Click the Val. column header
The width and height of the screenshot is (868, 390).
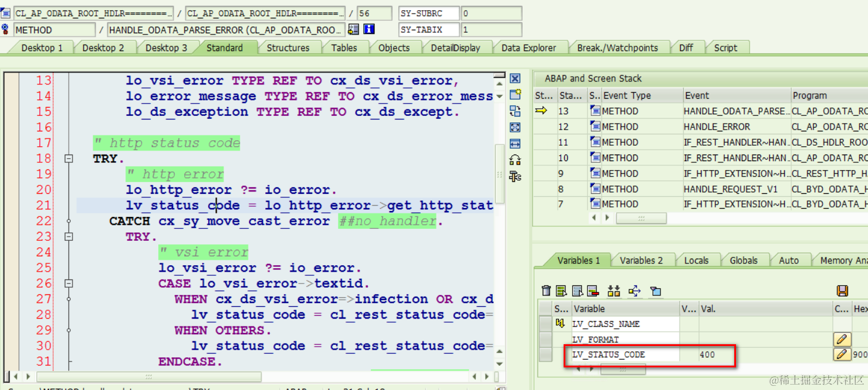click(765, 309)
